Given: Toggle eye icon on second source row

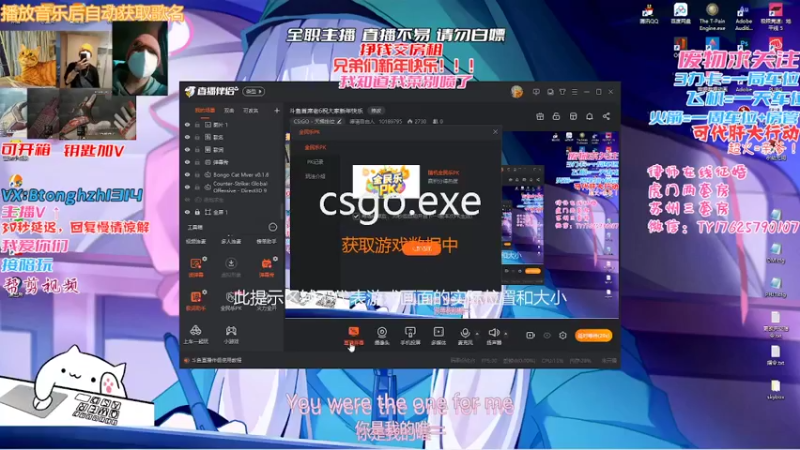Looking at the screenshot, I should click(187, 137).
